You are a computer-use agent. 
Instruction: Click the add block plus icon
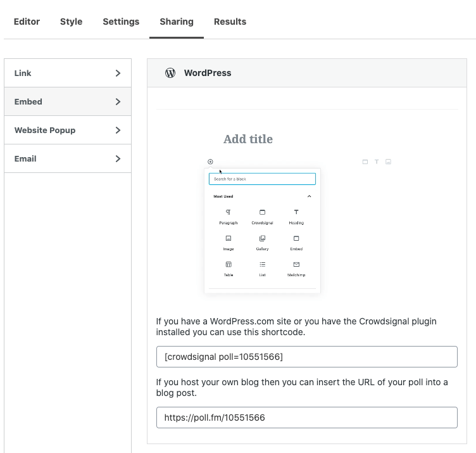(x=210, y=162)
